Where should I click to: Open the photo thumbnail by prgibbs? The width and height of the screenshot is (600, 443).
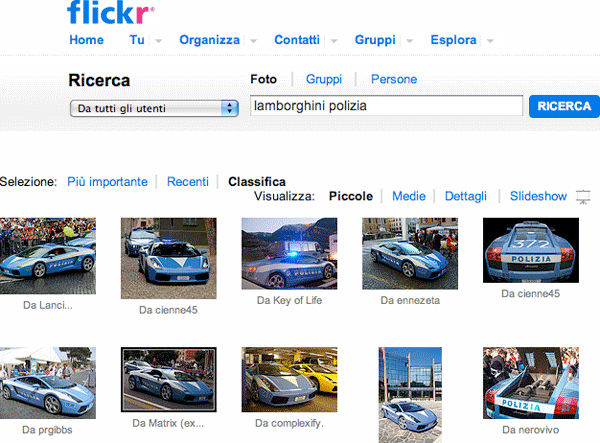(x=48, y=383)
